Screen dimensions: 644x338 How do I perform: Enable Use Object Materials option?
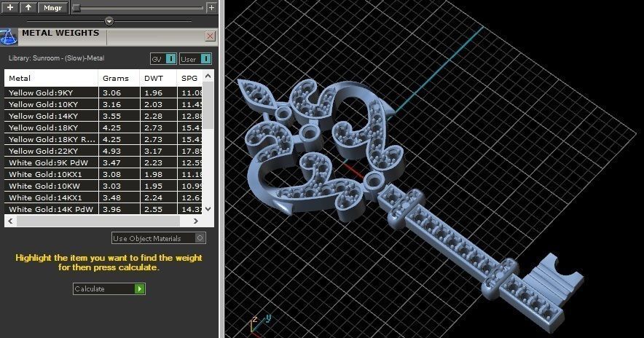(159, 238)
